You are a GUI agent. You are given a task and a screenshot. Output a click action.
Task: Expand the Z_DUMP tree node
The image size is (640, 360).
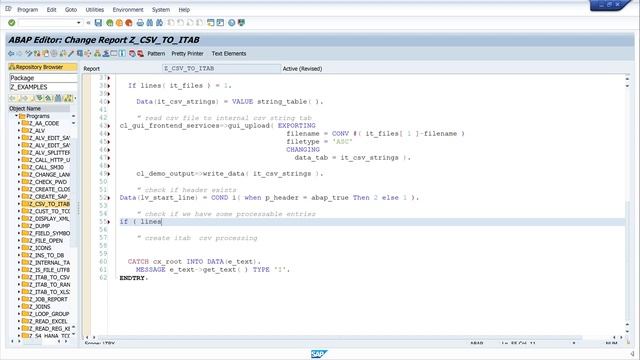click(x=19, y=226)
